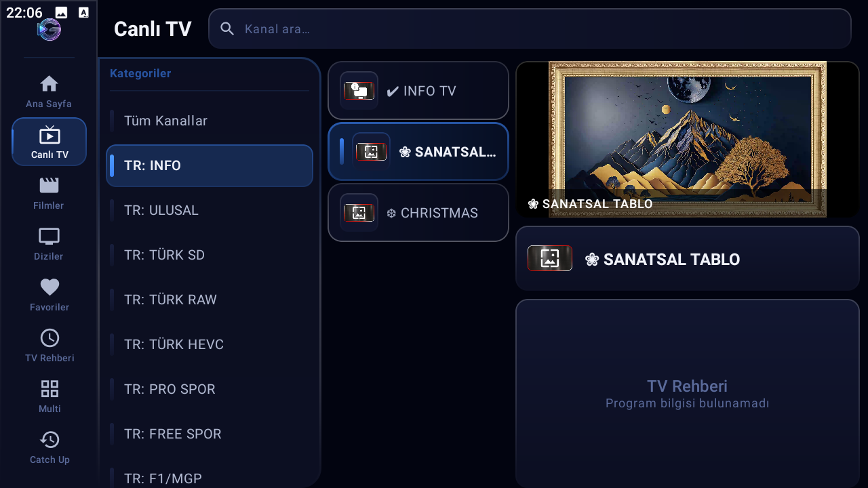This screenshot has width=868, height=488.
Task: Play the CHRISTMAS channel
Action: 418,213
